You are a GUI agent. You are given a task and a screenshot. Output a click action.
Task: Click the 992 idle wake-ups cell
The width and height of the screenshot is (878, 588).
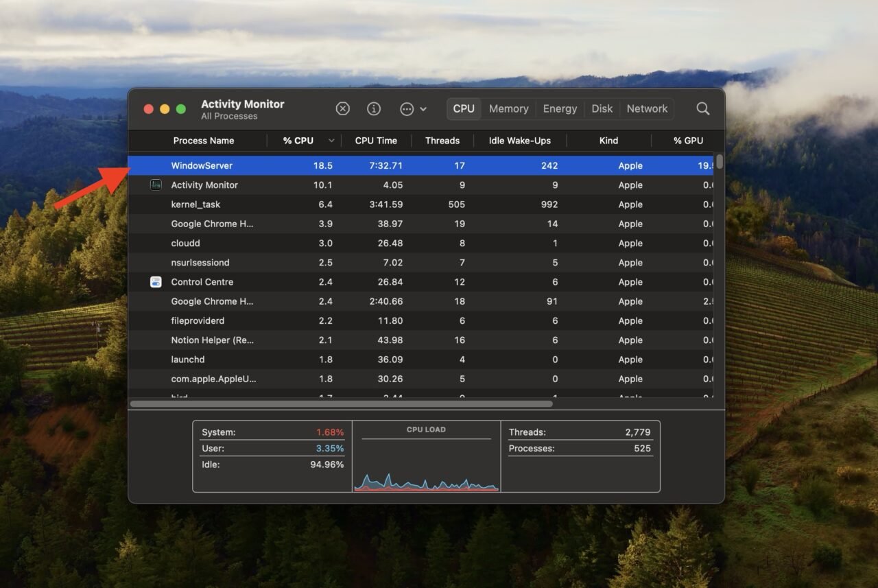pos(549,204)
